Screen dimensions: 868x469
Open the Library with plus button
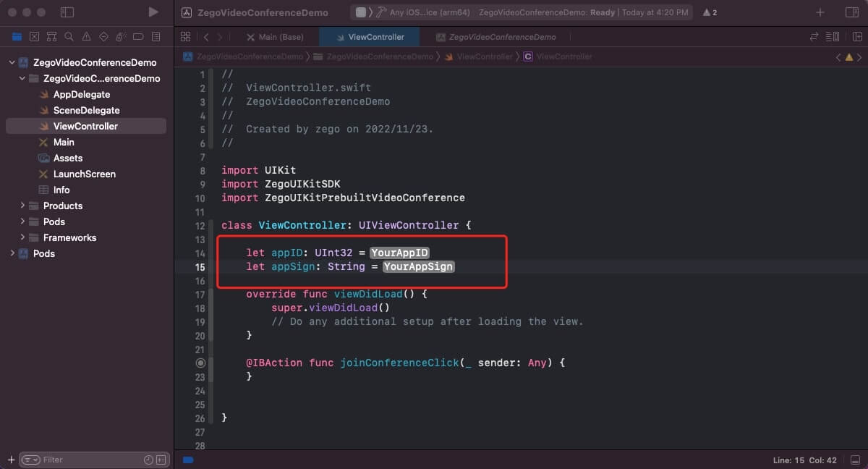tap(820, 12)
